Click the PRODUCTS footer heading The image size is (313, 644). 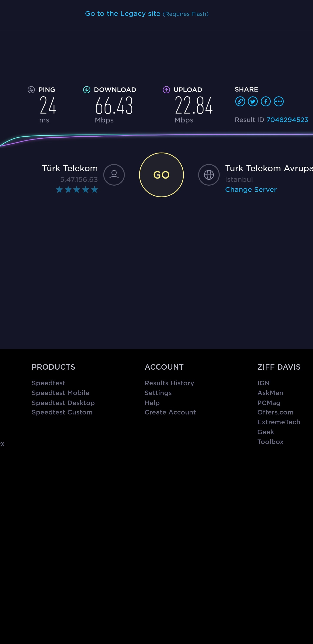tap(53, 367)
